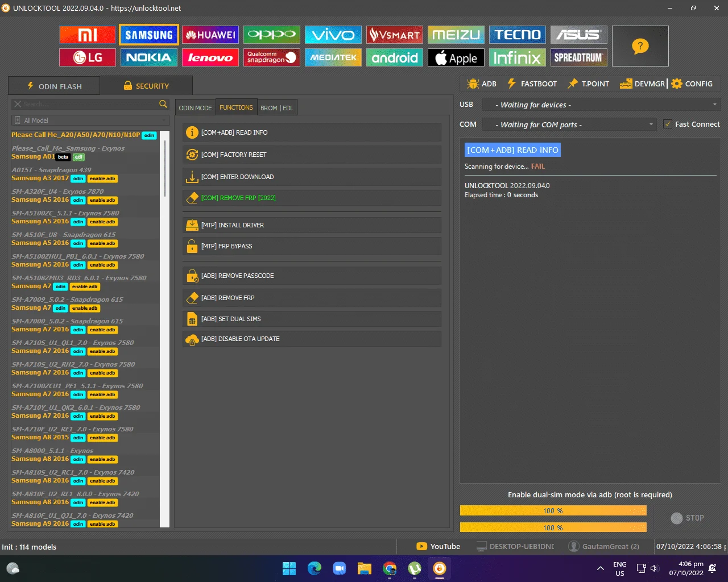Choose the OPPO brand logo
The width and height of the screenshot is (728, 582).
272,35
